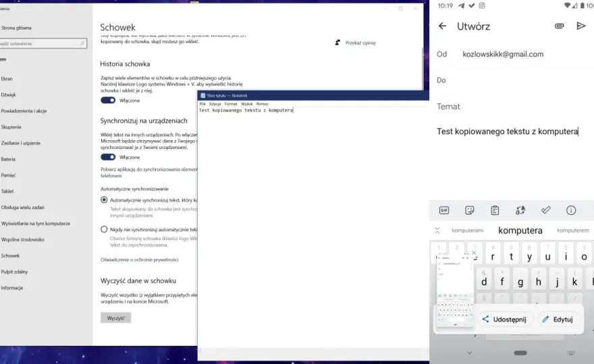Open the screenshot preview thumbnail

click(455, 291)
